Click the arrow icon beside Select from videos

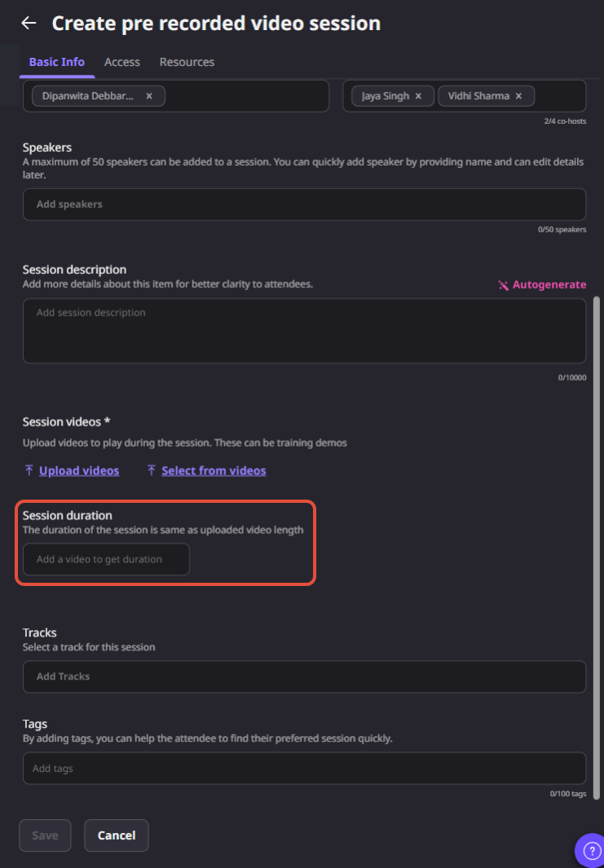point(152,470)
